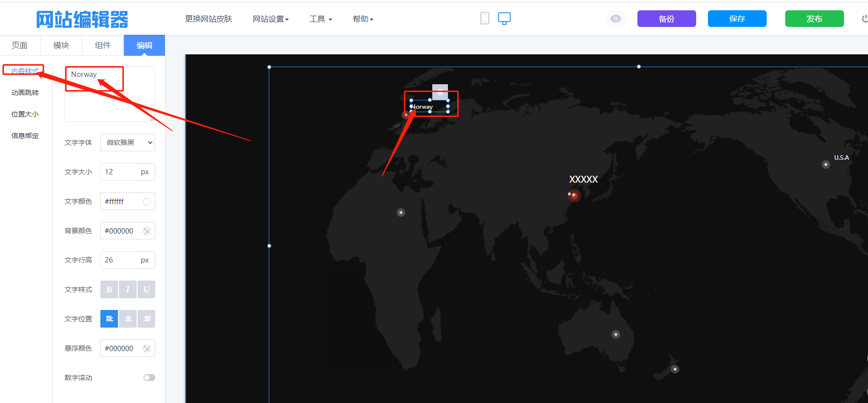Click the red glowing marker under XXXXX
The width and height of the screenshot is (868, 403).
click(x=574, y=195)
